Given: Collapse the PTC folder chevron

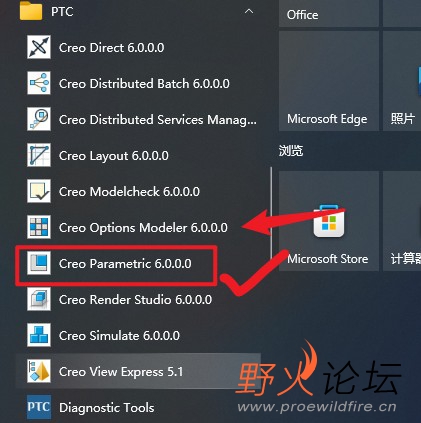Looking at the screenshot, I should tap(249, 11).
